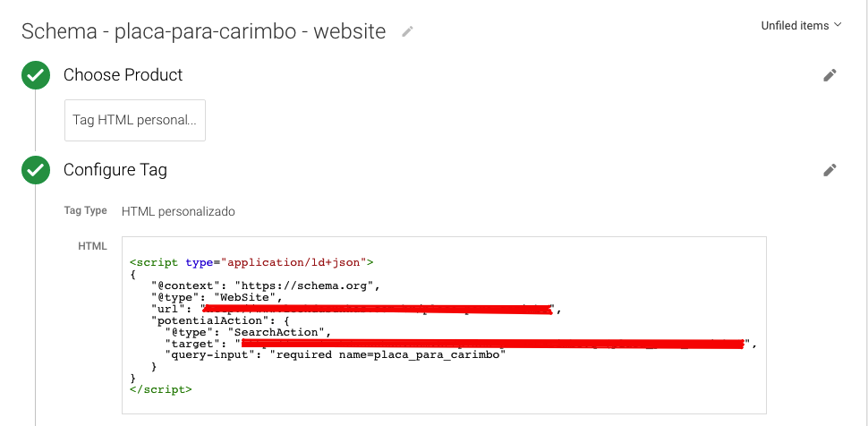Click the tag name 'Schema - placa-para-carimbo - website'

tap(203, 31)
